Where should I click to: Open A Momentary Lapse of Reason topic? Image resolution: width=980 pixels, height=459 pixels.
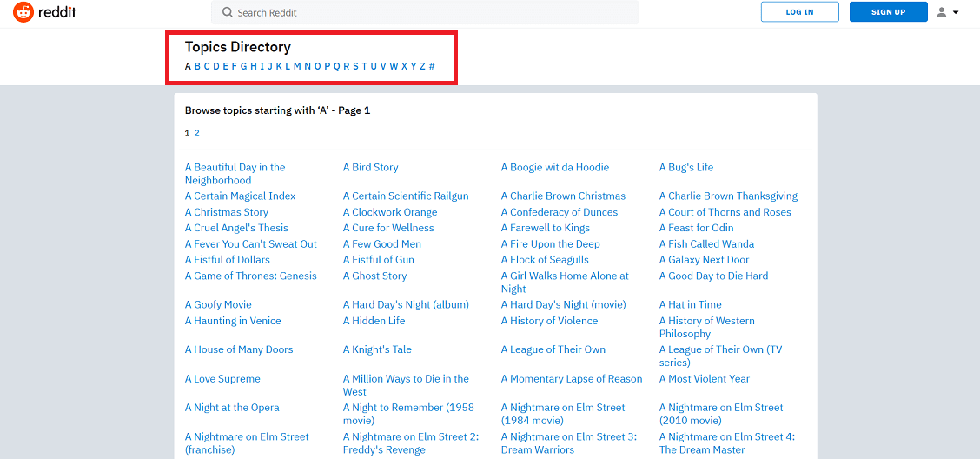[x=572, y=379]
